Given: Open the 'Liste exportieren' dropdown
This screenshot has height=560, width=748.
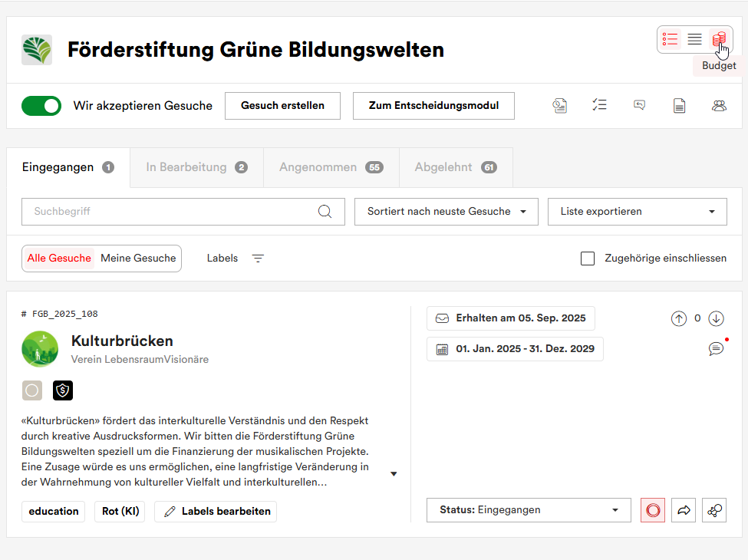Looking at the screenshot, I should coord(637,212).
